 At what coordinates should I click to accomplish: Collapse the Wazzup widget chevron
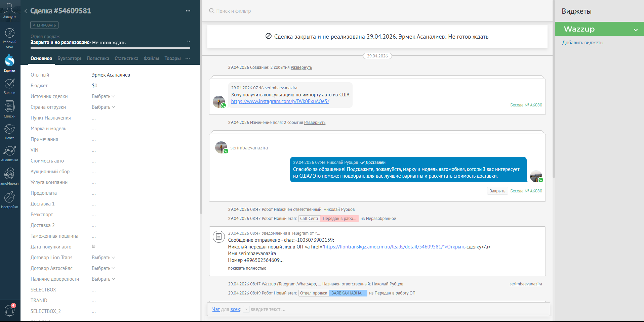[636, 30]
